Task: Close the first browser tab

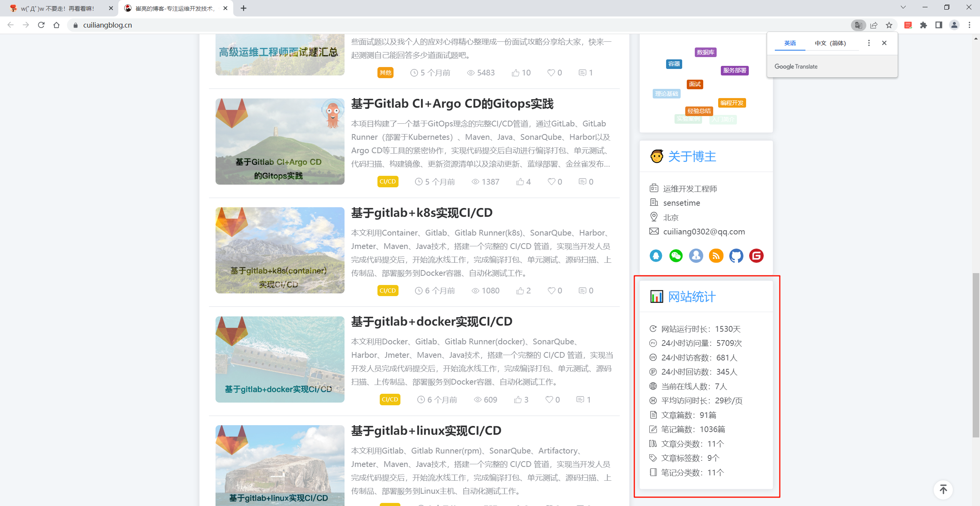Action: coord(111,8)
